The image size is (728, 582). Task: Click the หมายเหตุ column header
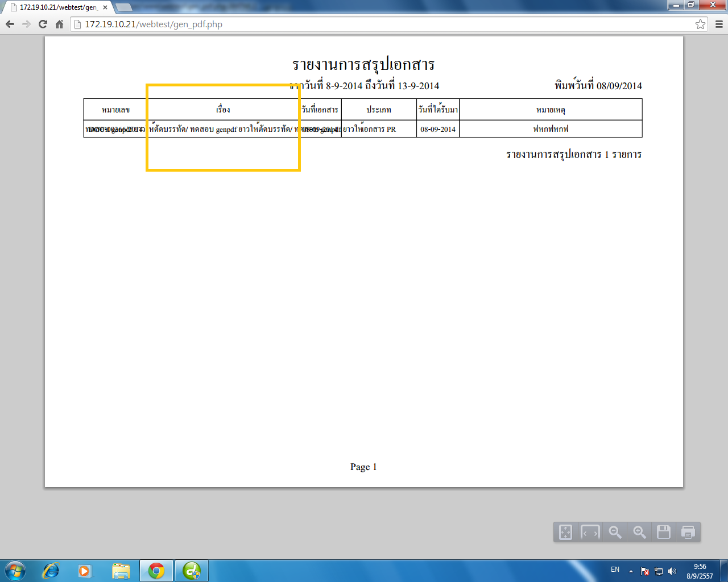coord(551,110)
